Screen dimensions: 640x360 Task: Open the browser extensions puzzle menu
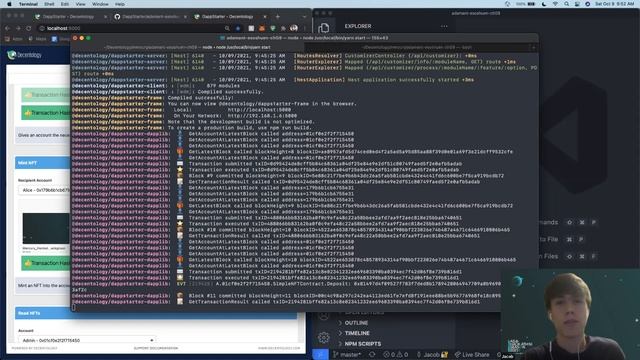[x=283, y=28]
